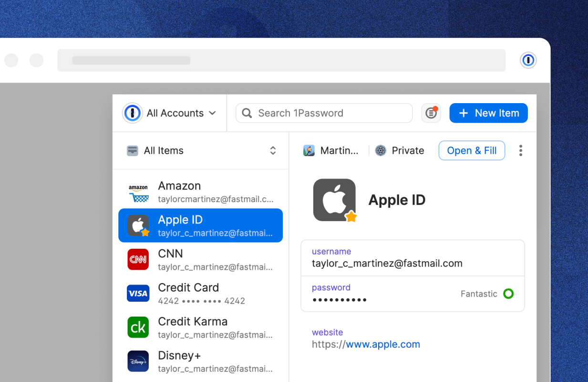Open the Watchtower notifications icon
The height and width of the screenshot is (382, 588).
(431, 113)
